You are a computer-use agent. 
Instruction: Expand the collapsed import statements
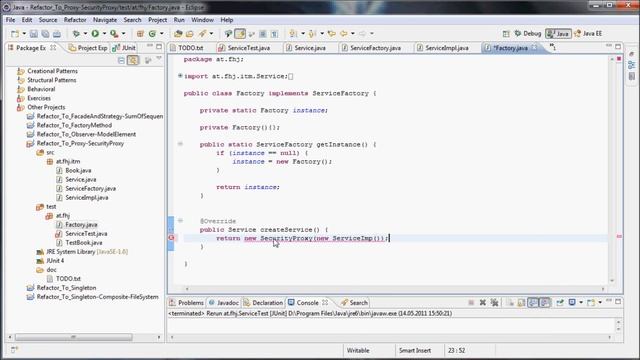(180, 76)
